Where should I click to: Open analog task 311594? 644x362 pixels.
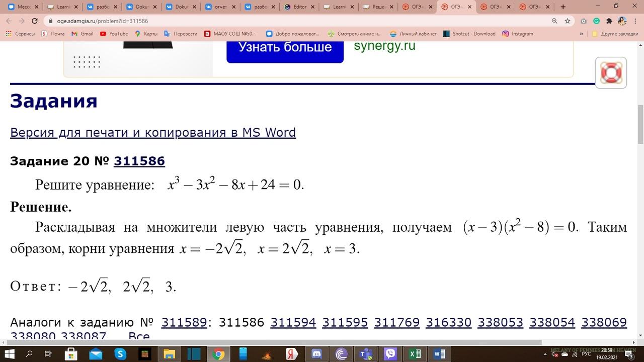293,322
